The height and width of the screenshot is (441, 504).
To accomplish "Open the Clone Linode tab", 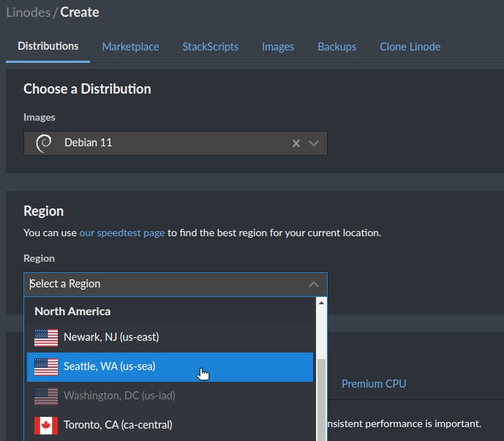I will click(x=410, y=47).
